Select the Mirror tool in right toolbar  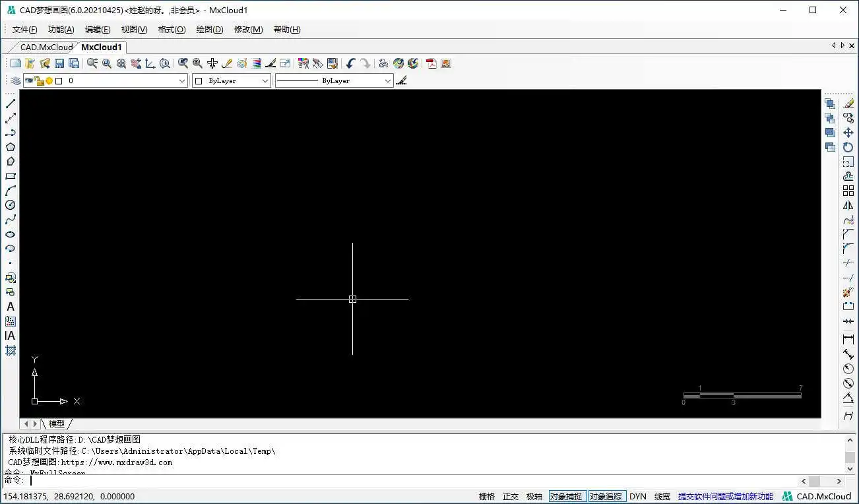click(x=848, y=205)
